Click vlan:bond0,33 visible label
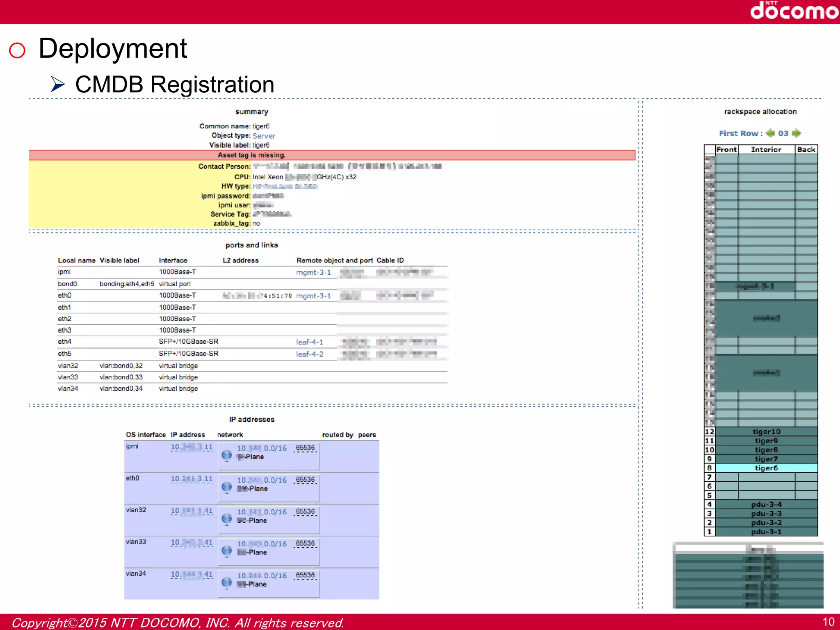Viewport: 840px width, 630px height. point(121,377)
